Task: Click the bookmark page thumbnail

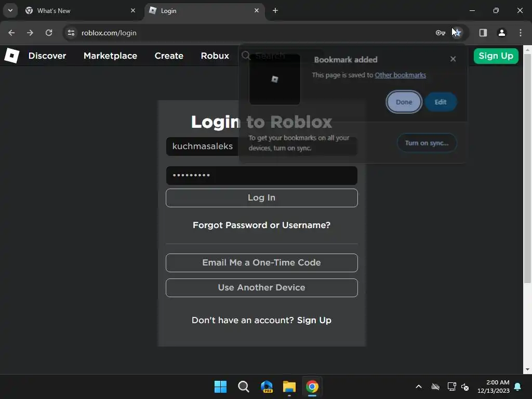Action: [x=274, y=79]
